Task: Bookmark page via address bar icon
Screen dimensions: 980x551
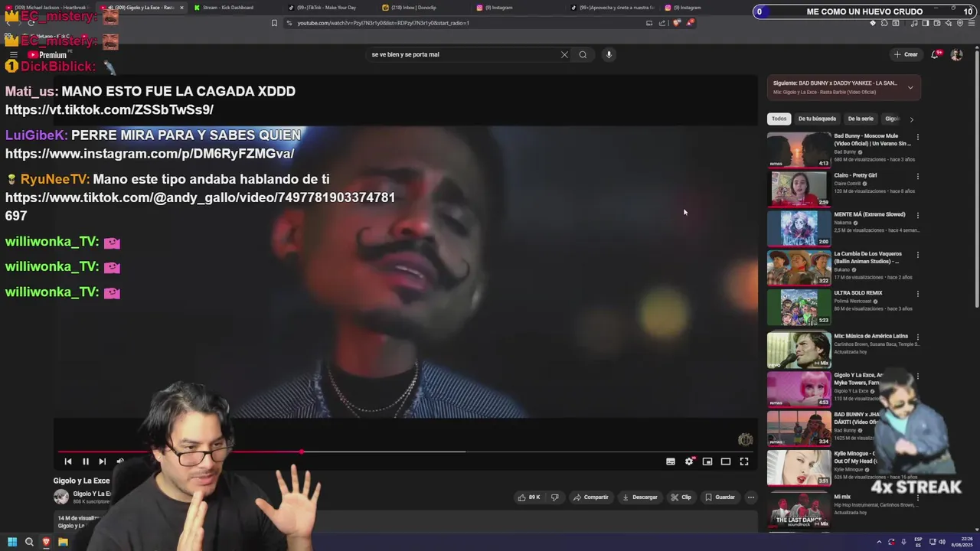Action: click(x=274, y=23)
